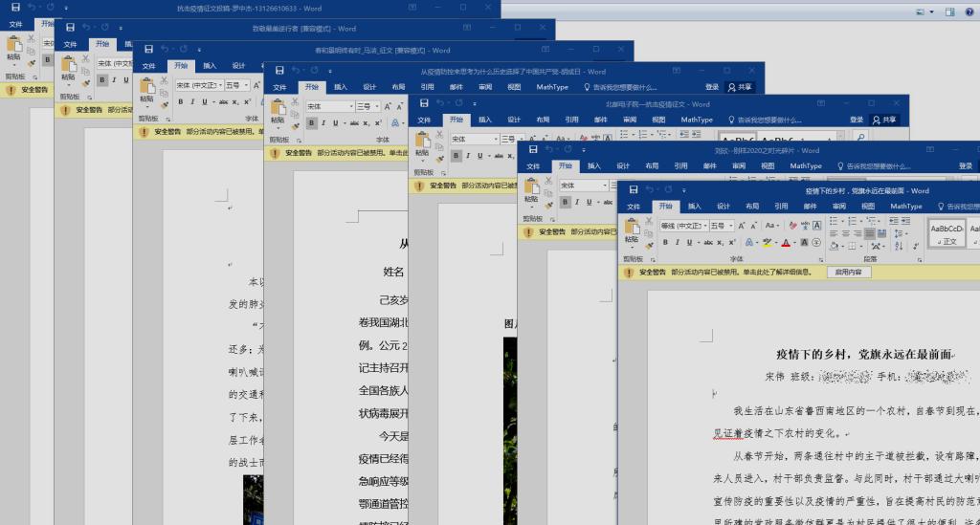The image size is (980, 525).
Task: Apply distributed alignment in 疫情下的乡村 window
Action: pos(881,233)
